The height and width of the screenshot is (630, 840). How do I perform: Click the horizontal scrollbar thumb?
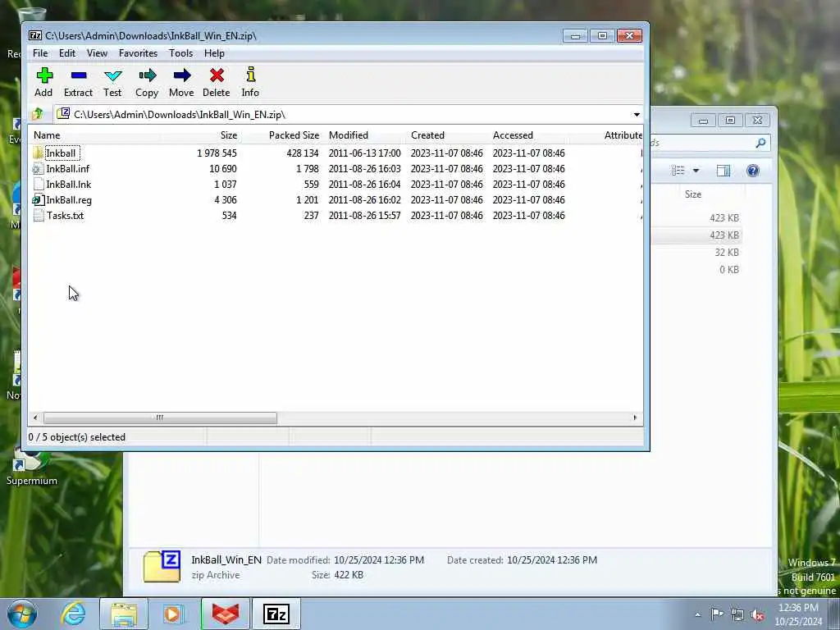(160, 418)
